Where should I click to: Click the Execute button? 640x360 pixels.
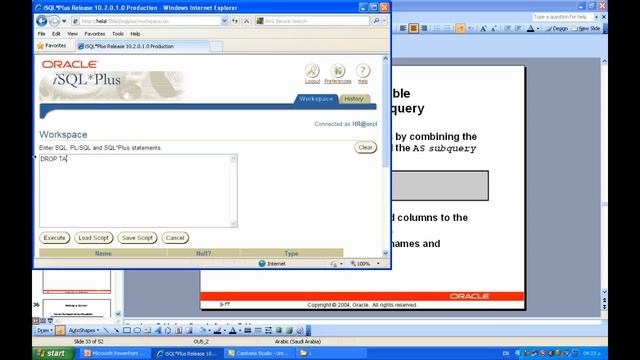tap(54, 238)
